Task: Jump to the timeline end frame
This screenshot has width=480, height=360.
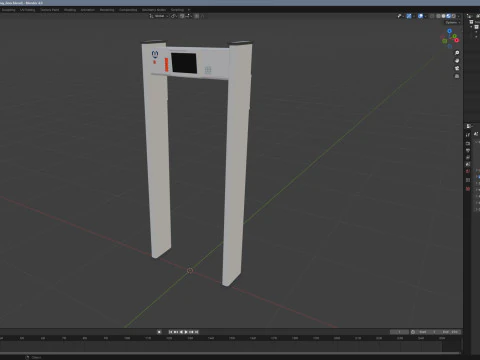Action: [196, 332]
